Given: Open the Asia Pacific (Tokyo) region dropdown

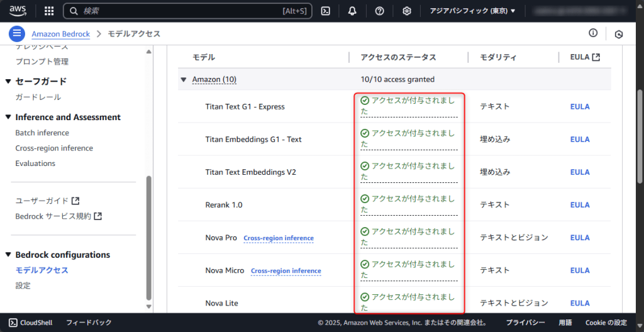Looking at the screenshot, I should click(472, 11).
